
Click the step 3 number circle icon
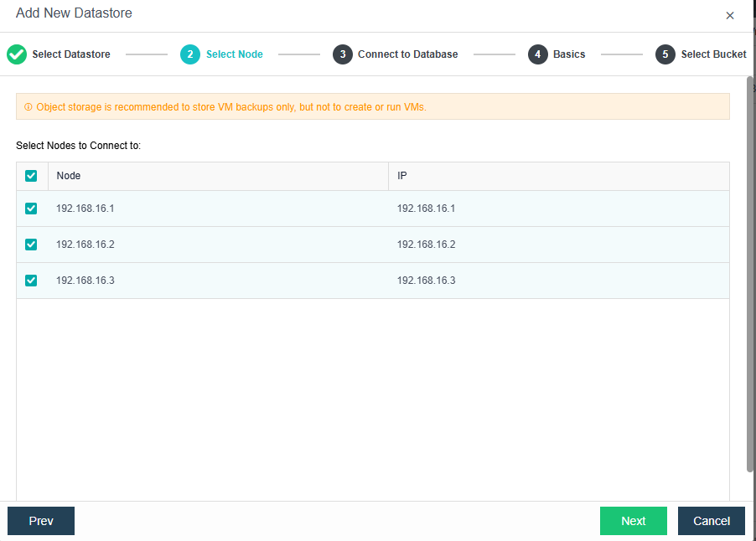(342, 54)
